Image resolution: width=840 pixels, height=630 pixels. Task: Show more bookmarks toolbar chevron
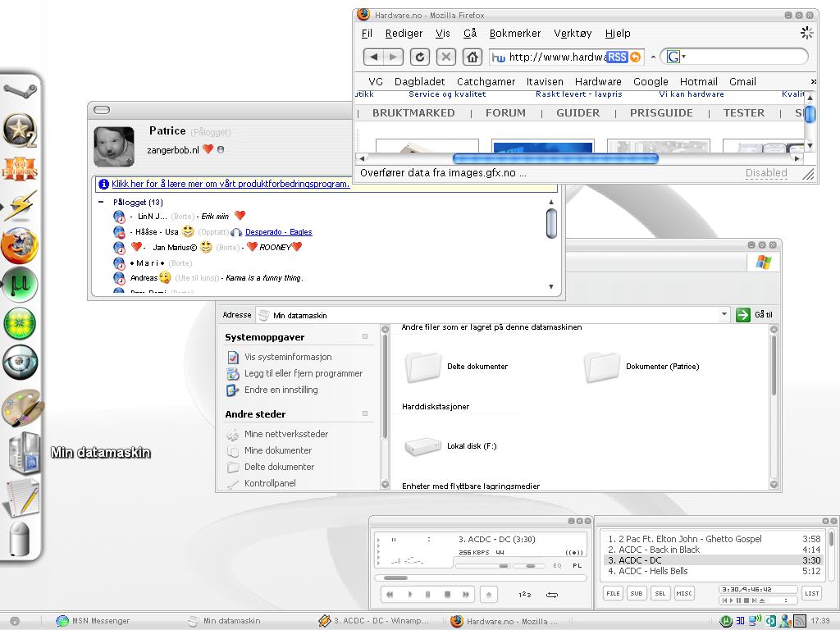[813, 81]
